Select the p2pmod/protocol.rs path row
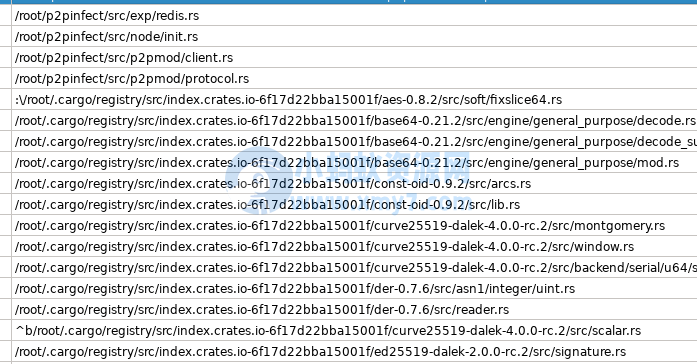 354,78
